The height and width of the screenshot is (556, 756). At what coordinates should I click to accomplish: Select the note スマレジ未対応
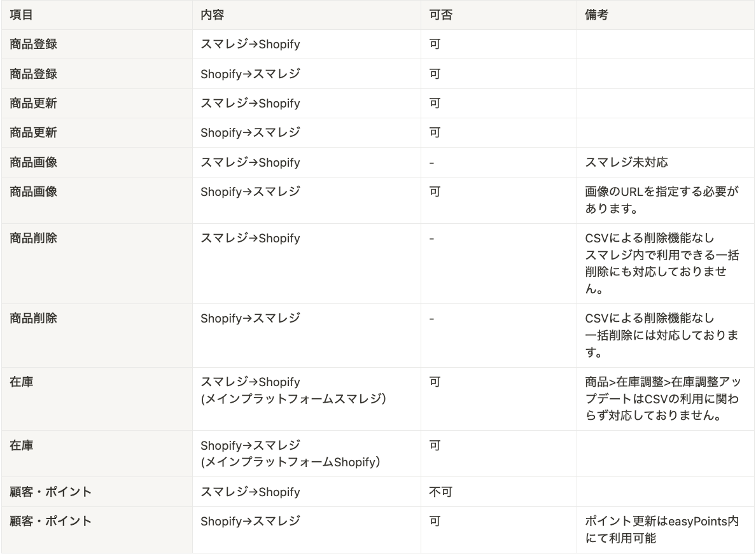click(626, 162)
